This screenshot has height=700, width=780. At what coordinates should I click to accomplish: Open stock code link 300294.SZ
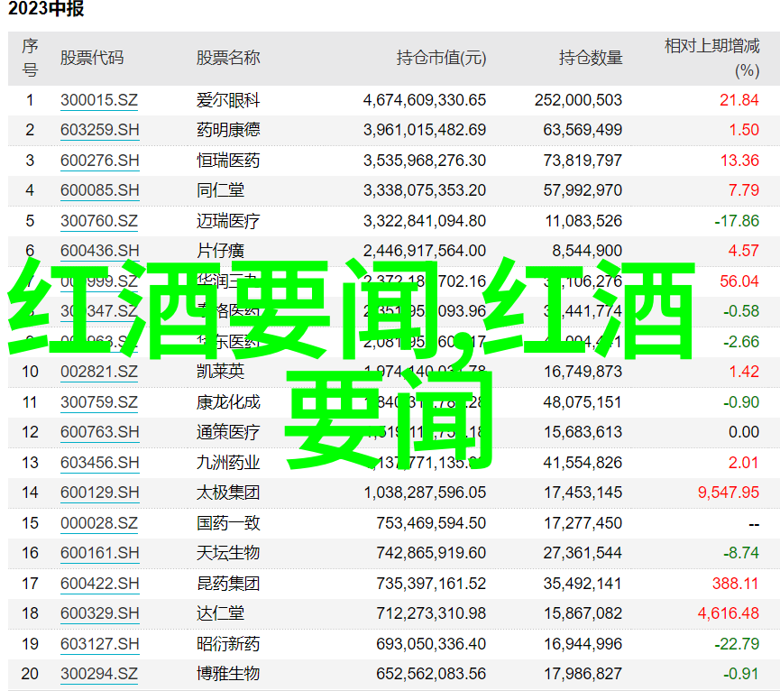coord(99,674)
